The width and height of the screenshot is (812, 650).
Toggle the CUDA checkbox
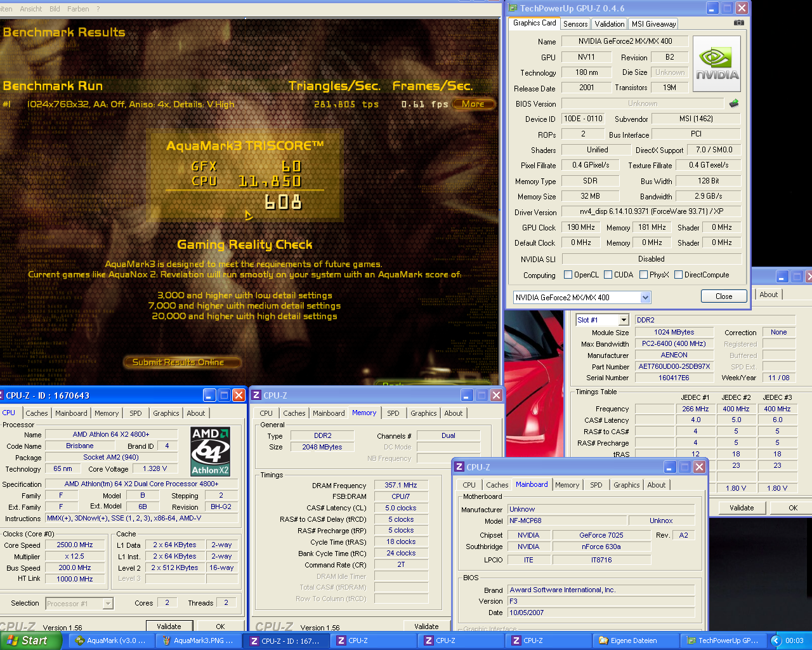tap(608, 275)
